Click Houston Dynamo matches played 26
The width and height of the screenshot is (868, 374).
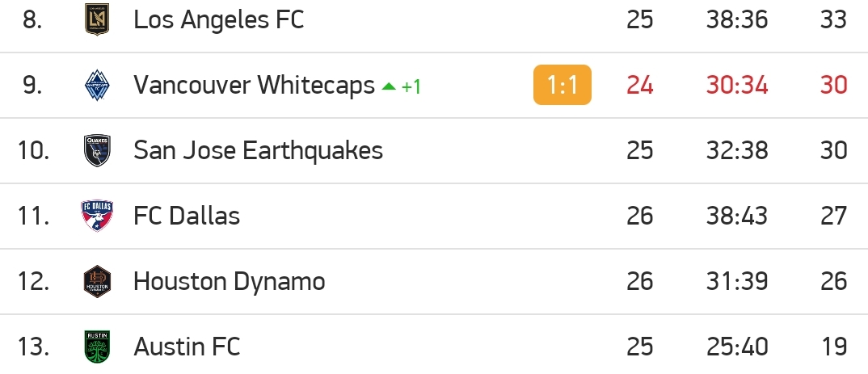click(640, 281)
